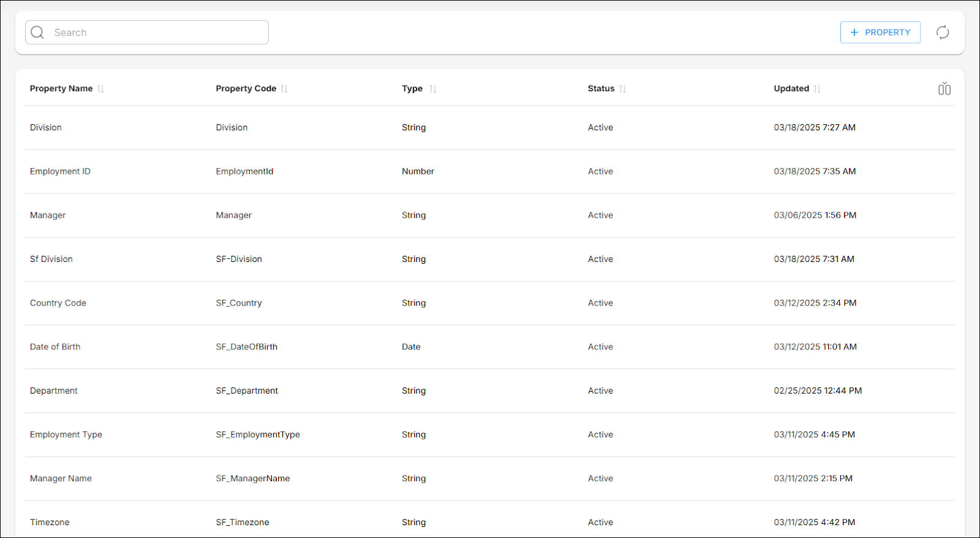Click the Timezone property row

(50, 522)
